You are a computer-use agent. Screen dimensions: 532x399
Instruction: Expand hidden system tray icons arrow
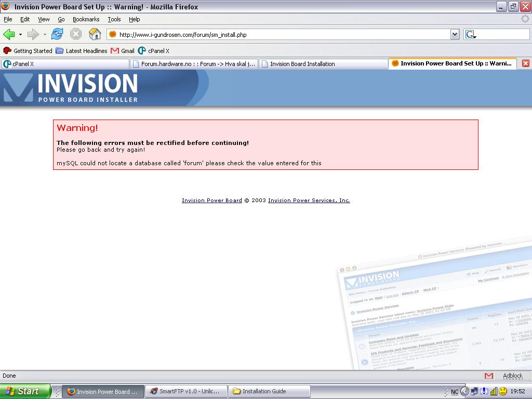coord(465,392)
